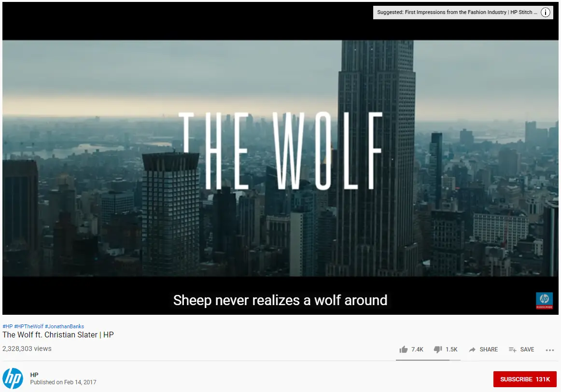Subscribe to the HP channel
Screen dimensions: 561x392
click(x=525, y=379)
